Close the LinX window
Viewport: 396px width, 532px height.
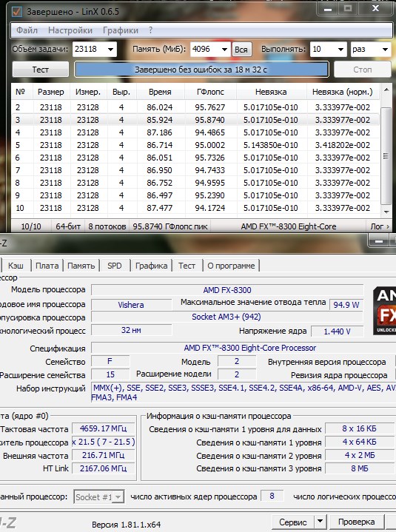click(x=375, y=8)
